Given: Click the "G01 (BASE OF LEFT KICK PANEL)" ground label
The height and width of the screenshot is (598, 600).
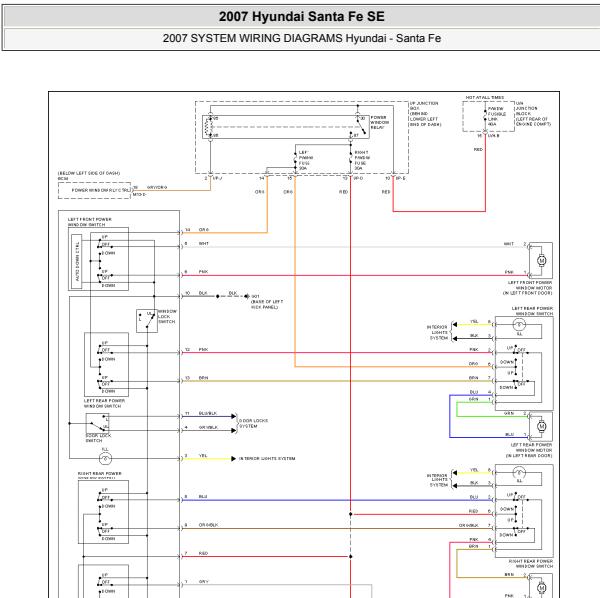Looking at the screenshot, I should [x=267, y=301].
